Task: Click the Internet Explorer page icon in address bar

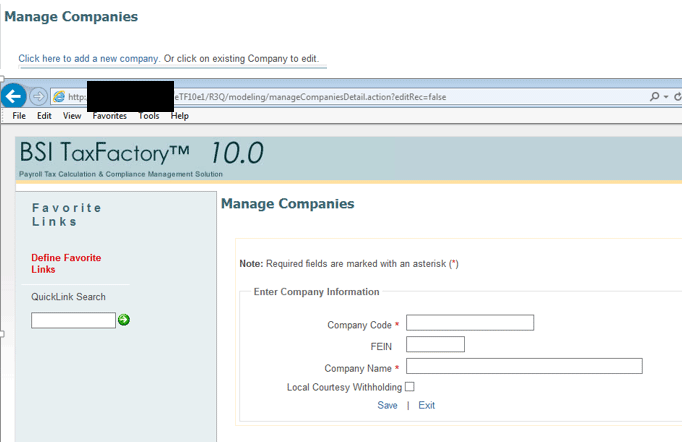Action: [x=59, y=97]
